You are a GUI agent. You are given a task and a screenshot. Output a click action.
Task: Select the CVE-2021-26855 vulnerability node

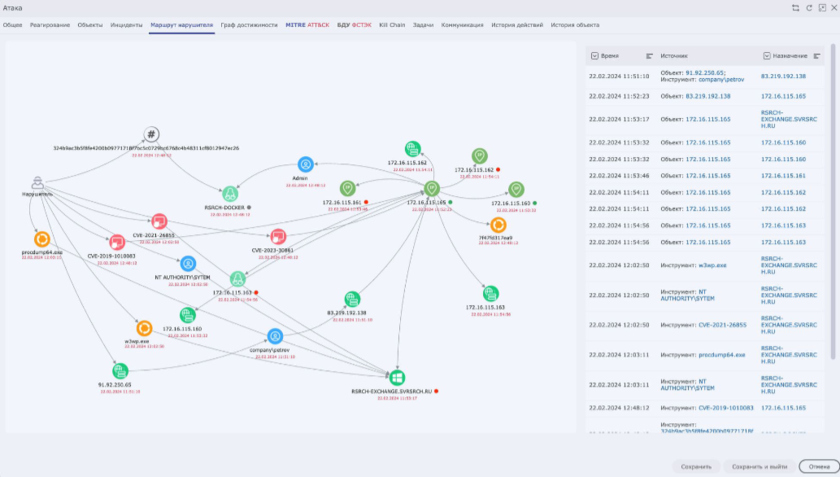pos(158,221)
